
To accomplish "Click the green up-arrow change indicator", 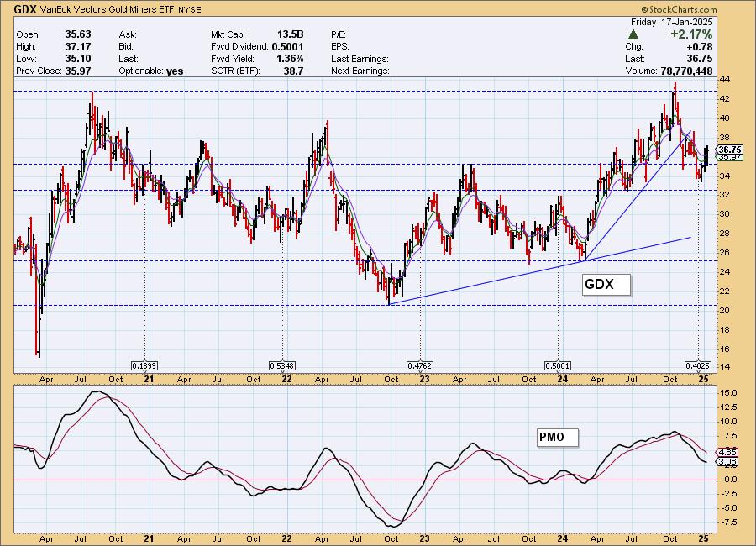I will tap(633, 34).
